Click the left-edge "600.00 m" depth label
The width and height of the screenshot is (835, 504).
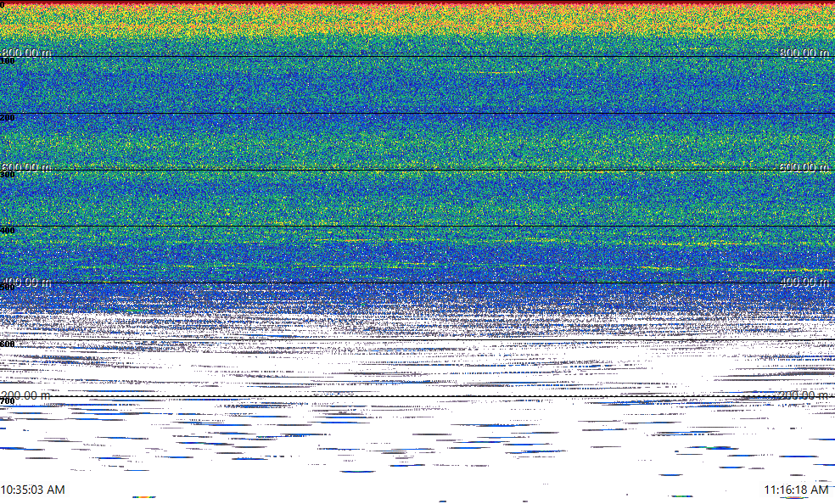[x=26, y=167]
